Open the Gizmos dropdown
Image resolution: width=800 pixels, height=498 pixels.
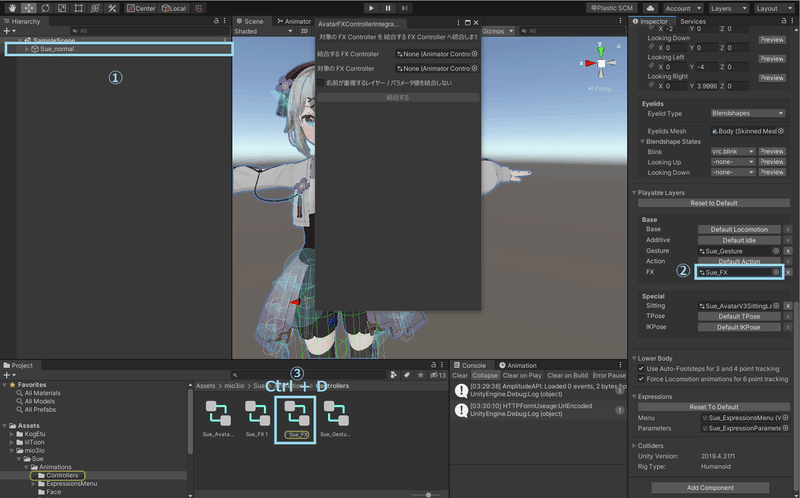[x=496, y=31]
